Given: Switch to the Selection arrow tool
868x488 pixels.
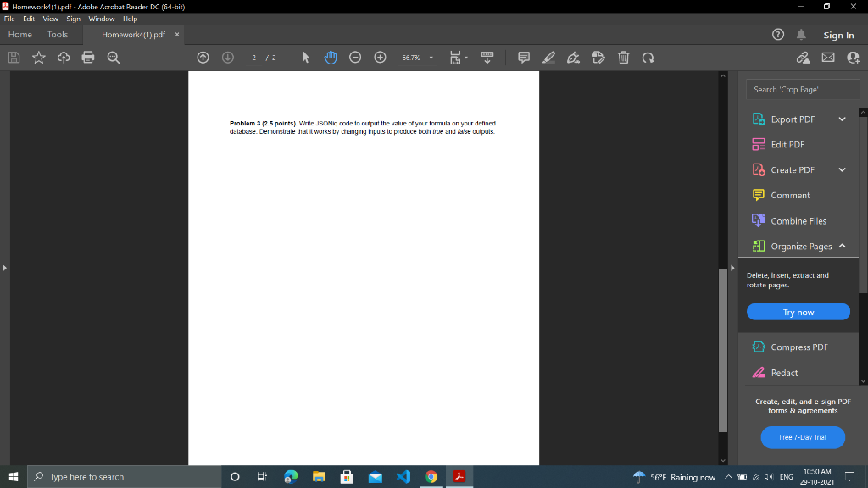Looking at the screenshot, I should point(305,57).
